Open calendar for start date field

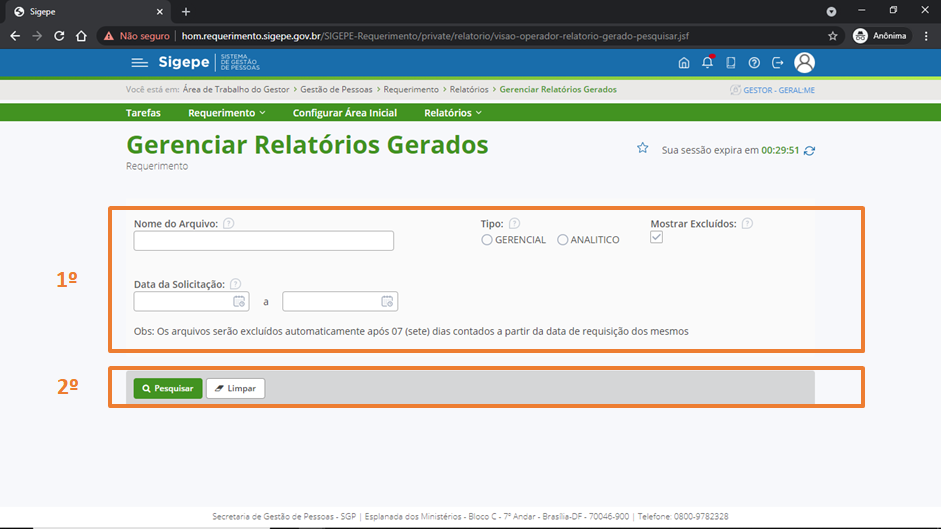click(239, 301)
